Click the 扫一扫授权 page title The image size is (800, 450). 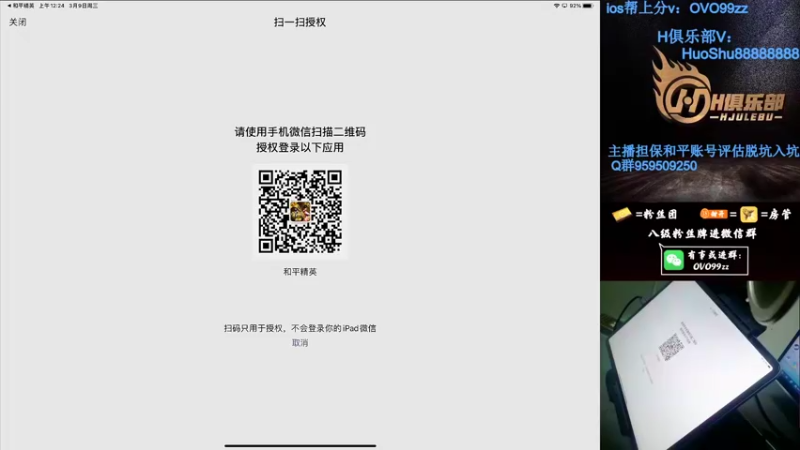pyautogui.click(x=300, y=22)
